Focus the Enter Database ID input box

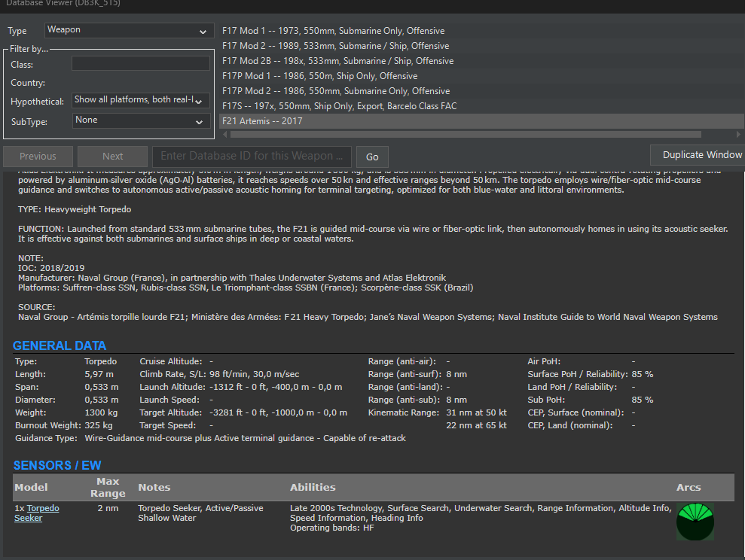click(x=252, y=157)
